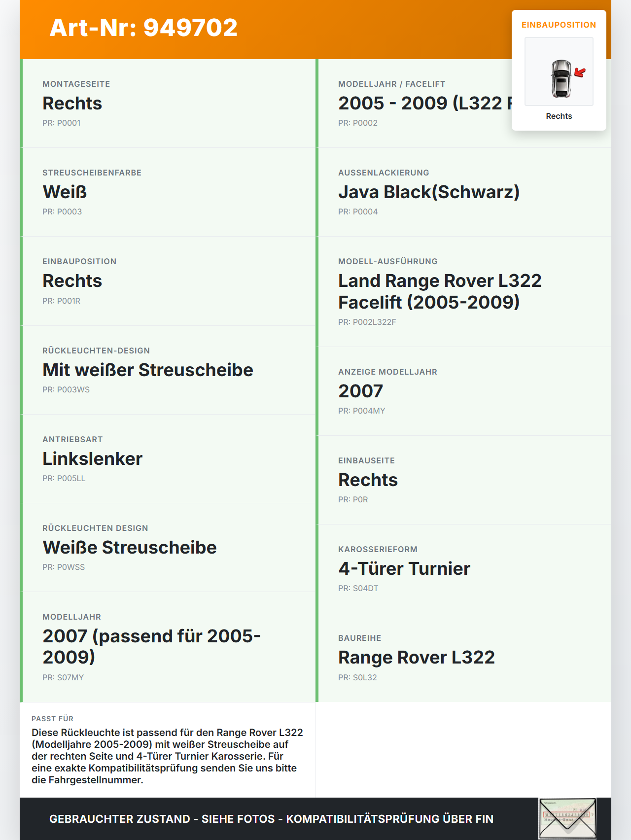Select Land Range Rover L322 Facelift text
This screenshot has height=840, width=631.
[440, 291]
